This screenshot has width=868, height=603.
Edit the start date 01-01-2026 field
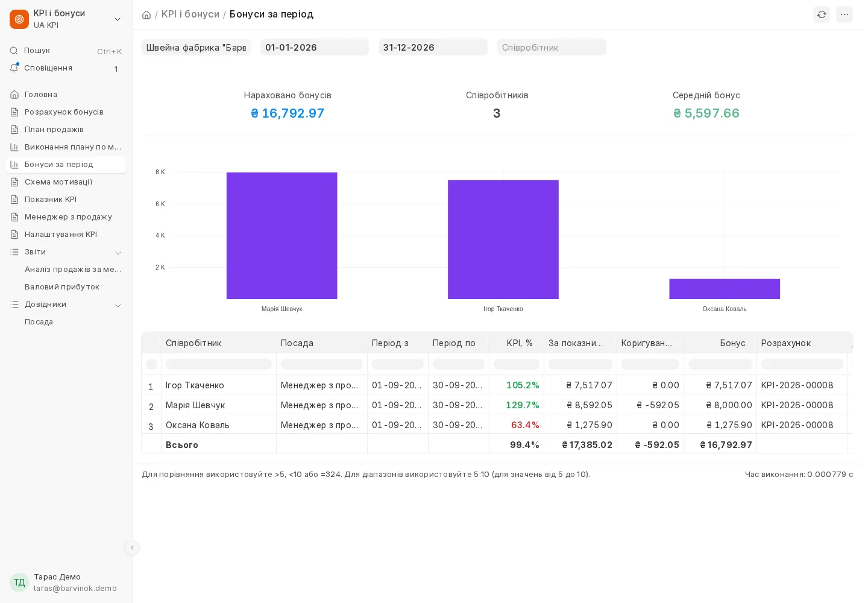(315, 48)
